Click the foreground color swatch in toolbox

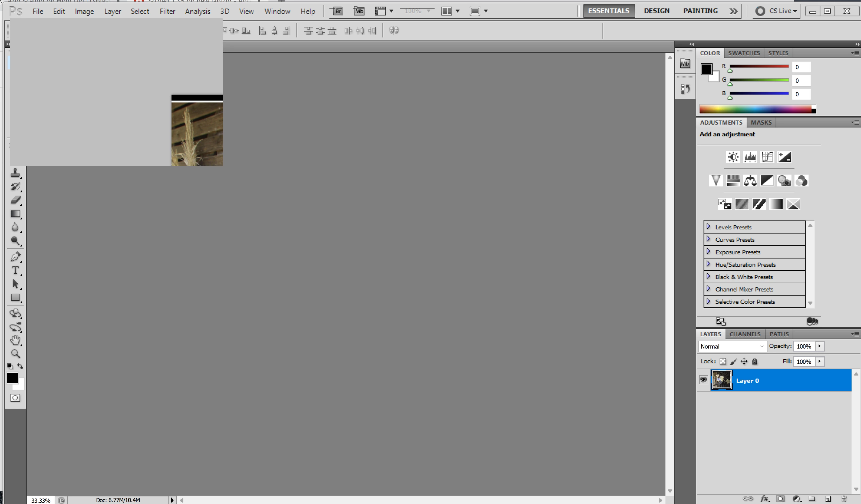(x=12, y=378)
